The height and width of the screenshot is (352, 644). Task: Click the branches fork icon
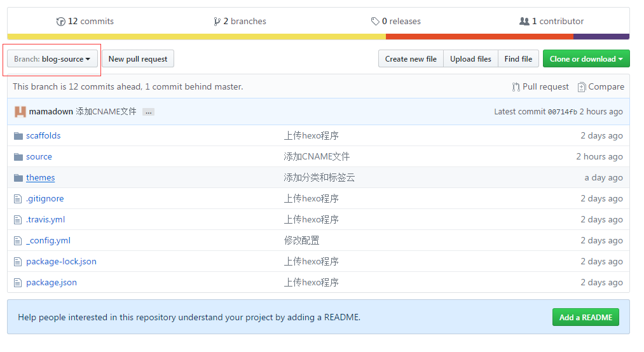(x=217, y=22)
